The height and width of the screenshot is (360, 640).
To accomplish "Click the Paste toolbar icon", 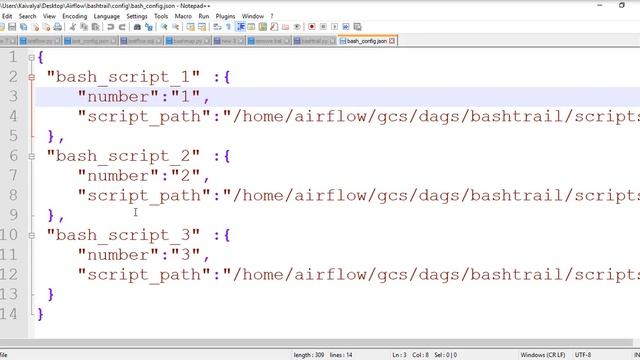I will coord(96,27).
